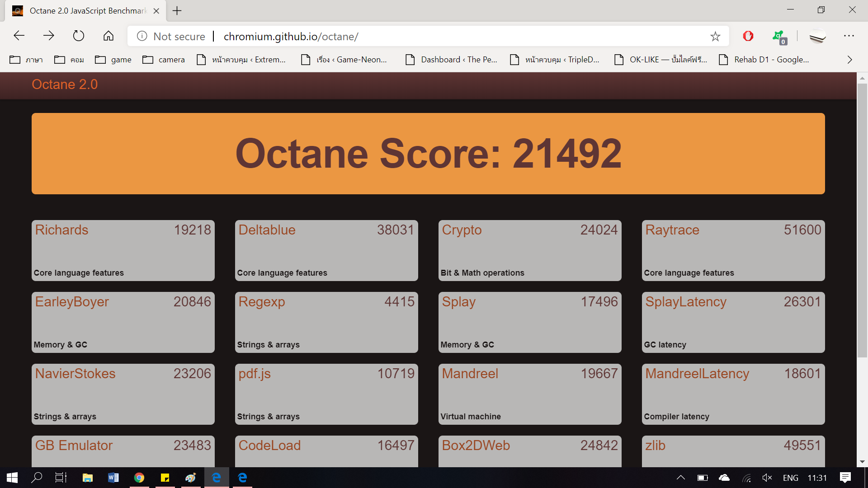
Task: Launch File Explorer from the taskbar
Action: [87, 478]
